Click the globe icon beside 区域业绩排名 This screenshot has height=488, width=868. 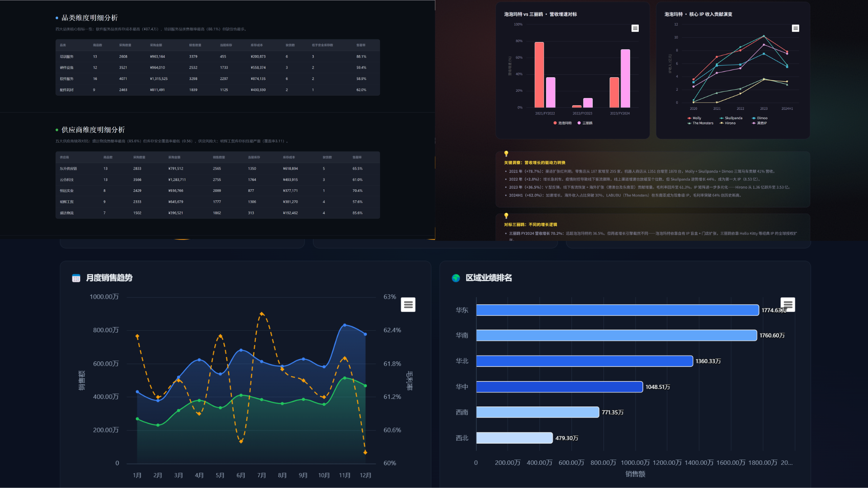click(456, 278)
